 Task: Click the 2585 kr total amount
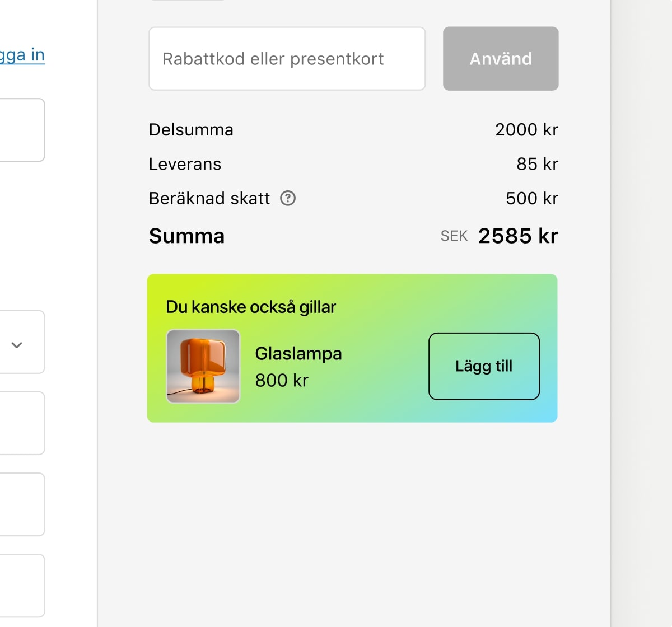coord(518,236)
